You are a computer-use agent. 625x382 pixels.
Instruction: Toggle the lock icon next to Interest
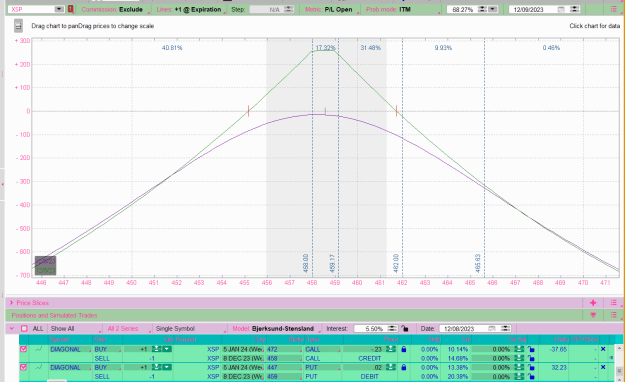(405, 329)
